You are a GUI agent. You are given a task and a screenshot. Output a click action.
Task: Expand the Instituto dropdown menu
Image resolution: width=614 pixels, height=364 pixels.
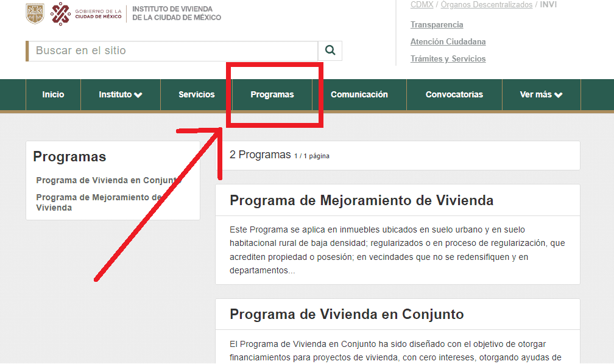[120, 94]
